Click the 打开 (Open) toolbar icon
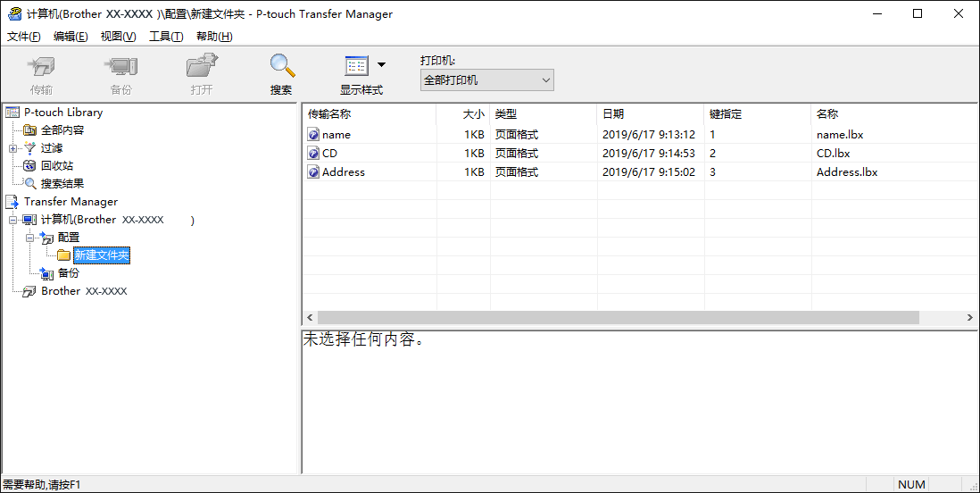 201,66
